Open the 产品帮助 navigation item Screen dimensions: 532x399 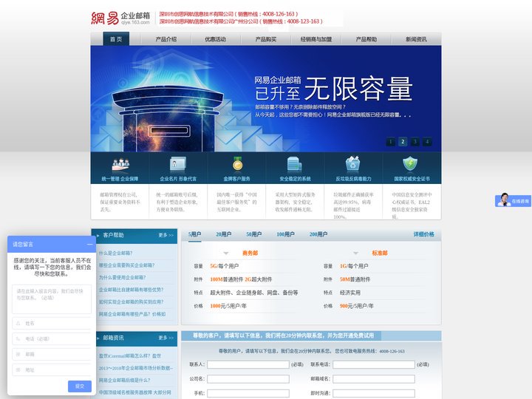point(366,39)
